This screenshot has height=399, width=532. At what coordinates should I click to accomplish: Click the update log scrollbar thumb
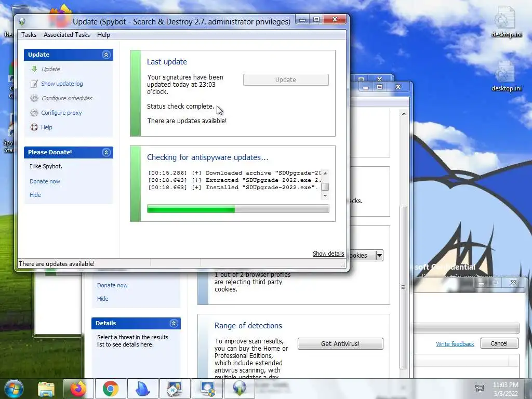[325, 187]
